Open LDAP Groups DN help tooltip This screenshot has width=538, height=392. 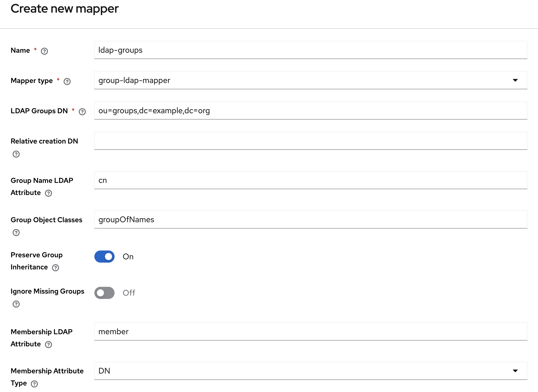click(x=82, y=111)
